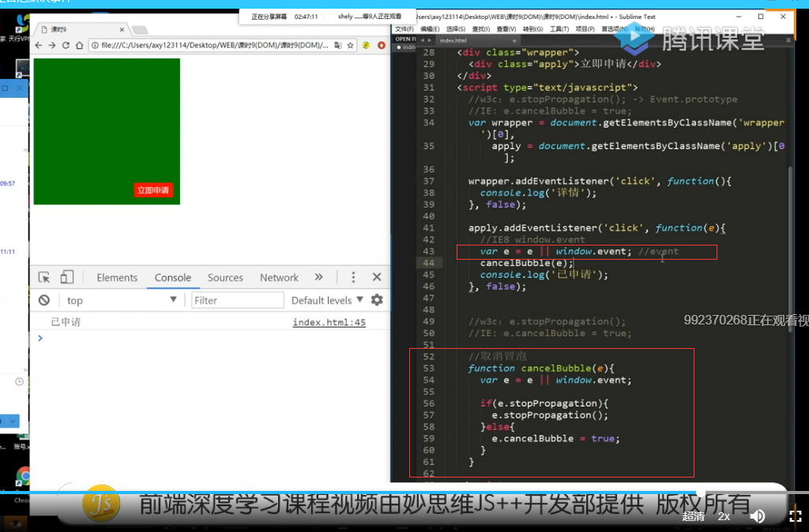Click the translate page icon in address bar

tap(338, 45)
